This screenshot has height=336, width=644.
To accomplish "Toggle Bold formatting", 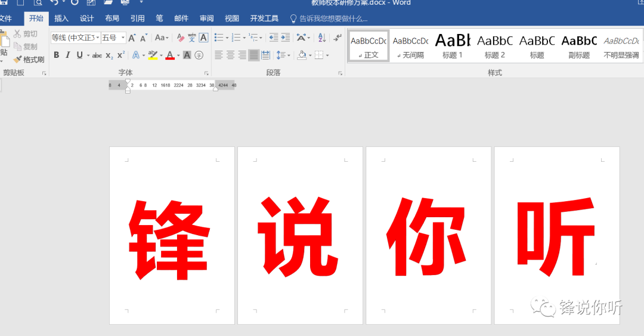I will [x=56, y=55].
